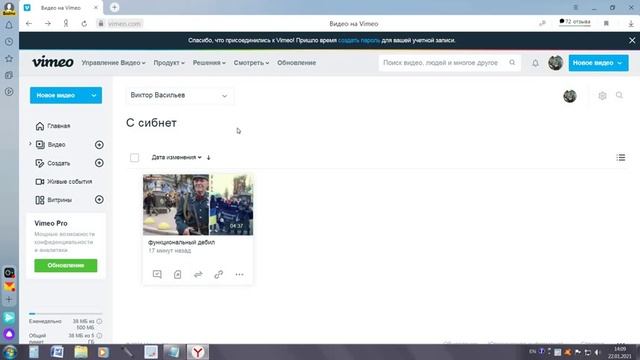Open Дата изменения sort dropdown
Screen dimensions: 640x360
pos(176,158)
